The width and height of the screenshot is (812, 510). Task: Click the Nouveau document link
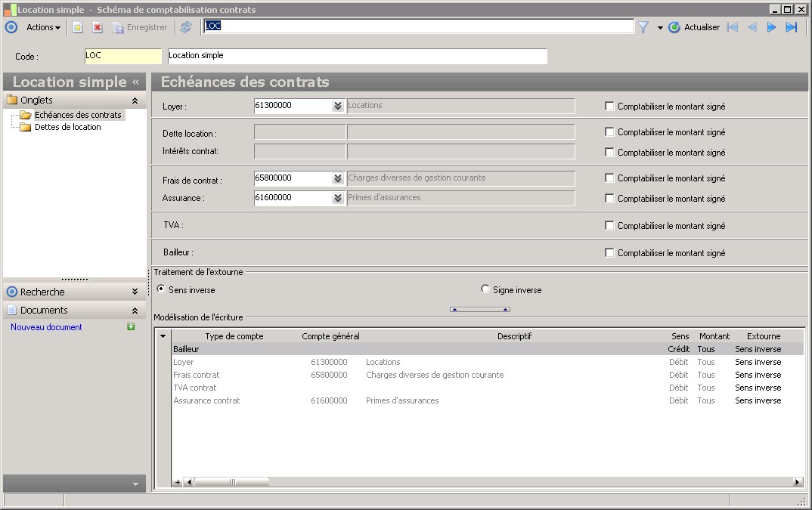(46, 327)
